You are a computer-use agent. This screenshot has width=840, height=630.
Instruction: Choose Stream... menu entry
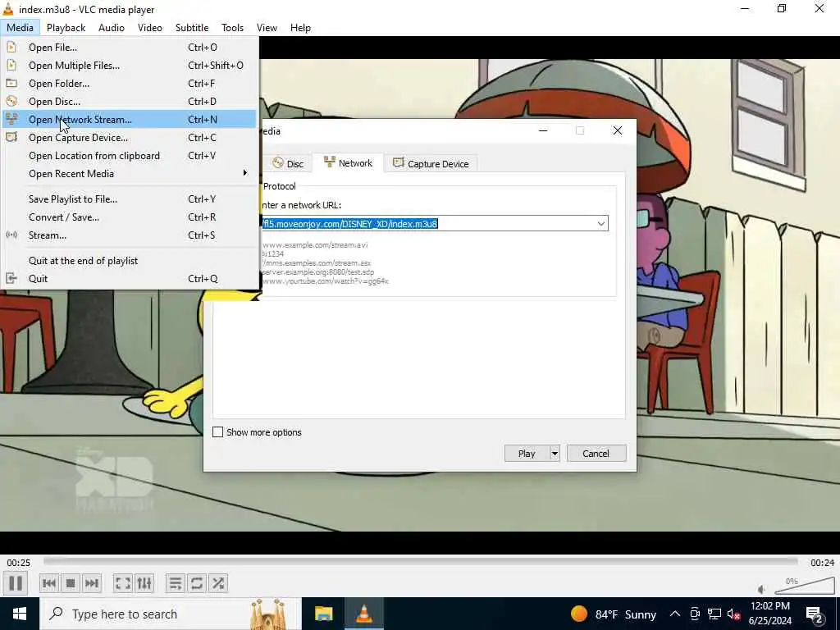click(129, 235)
